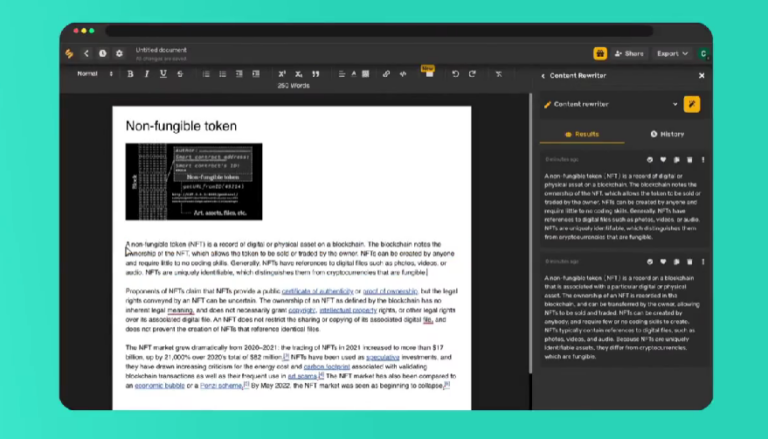Select the NFT diagram image
The width and height of the screenshot is (768, 439).
click(194, 182)
